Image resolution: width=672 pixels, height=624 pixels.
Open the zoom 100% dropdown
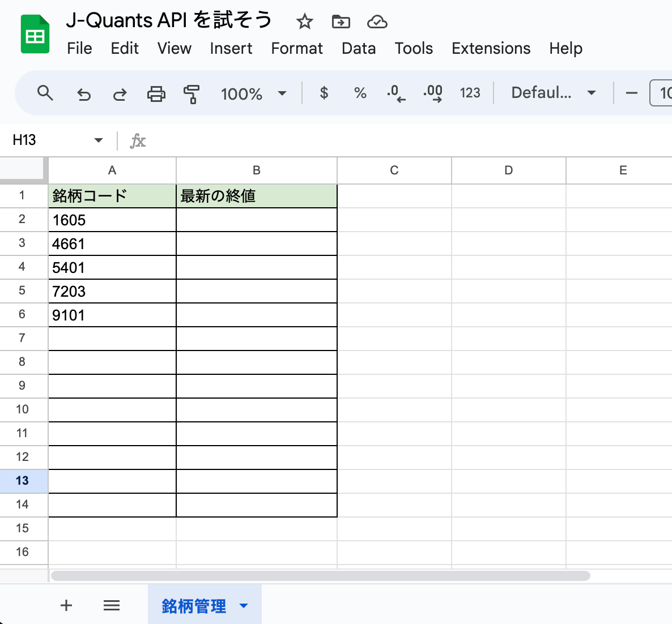[x=253, y=93]
